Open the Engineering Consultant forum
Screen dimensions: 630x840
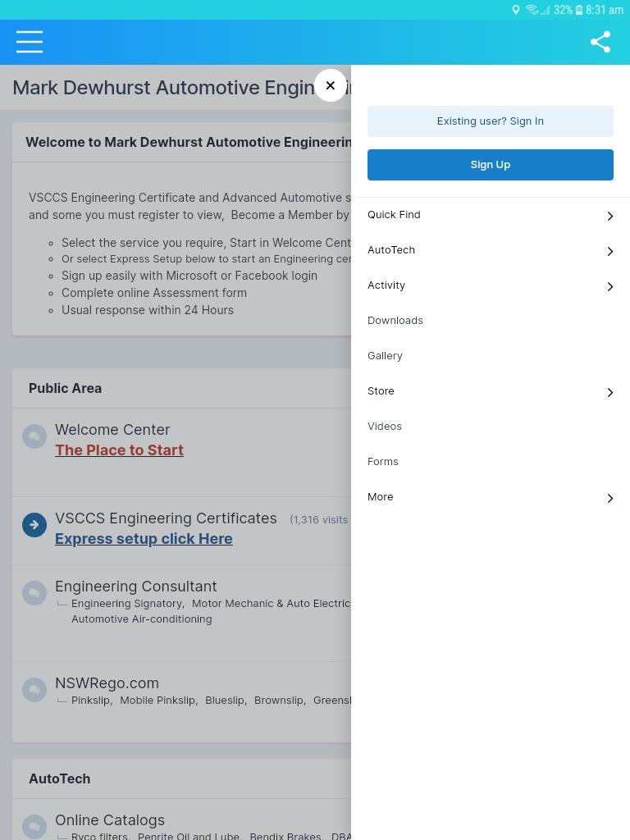(x=136, y=586)
